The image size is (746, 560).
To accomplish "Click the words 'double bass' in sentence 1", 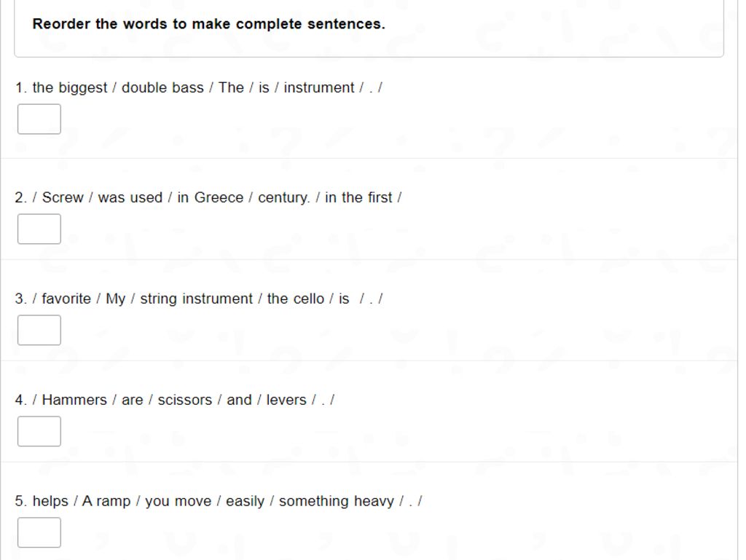I will pos(162,87).
